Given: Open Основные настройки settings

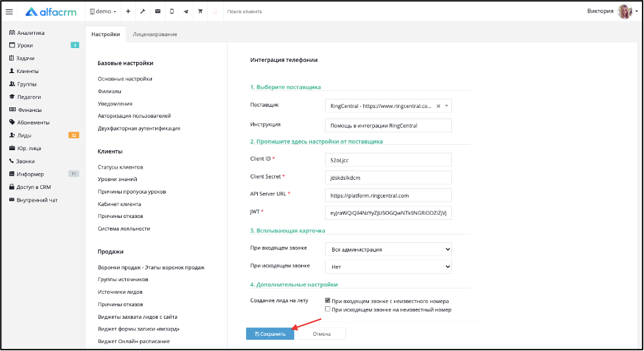Looking at the screenshot, I should pos(125,79).
